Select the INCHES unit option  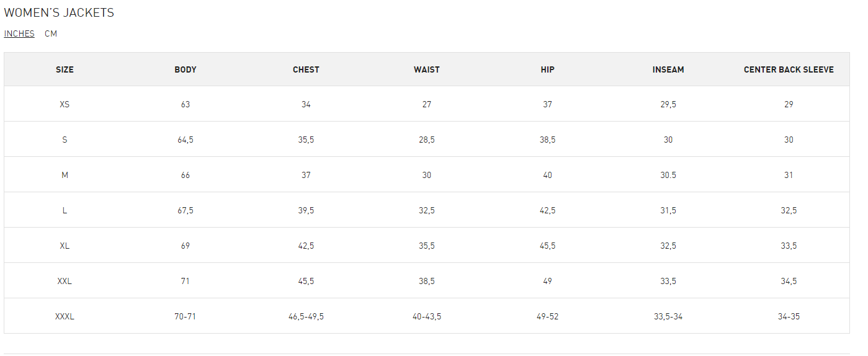(19, 33)
